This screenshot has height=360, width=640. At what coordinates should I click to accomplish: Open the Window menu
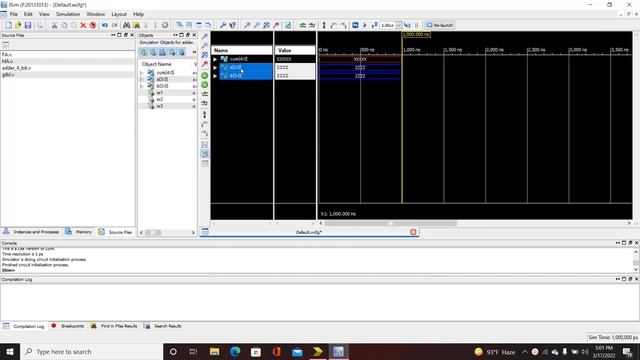(96, 14)
